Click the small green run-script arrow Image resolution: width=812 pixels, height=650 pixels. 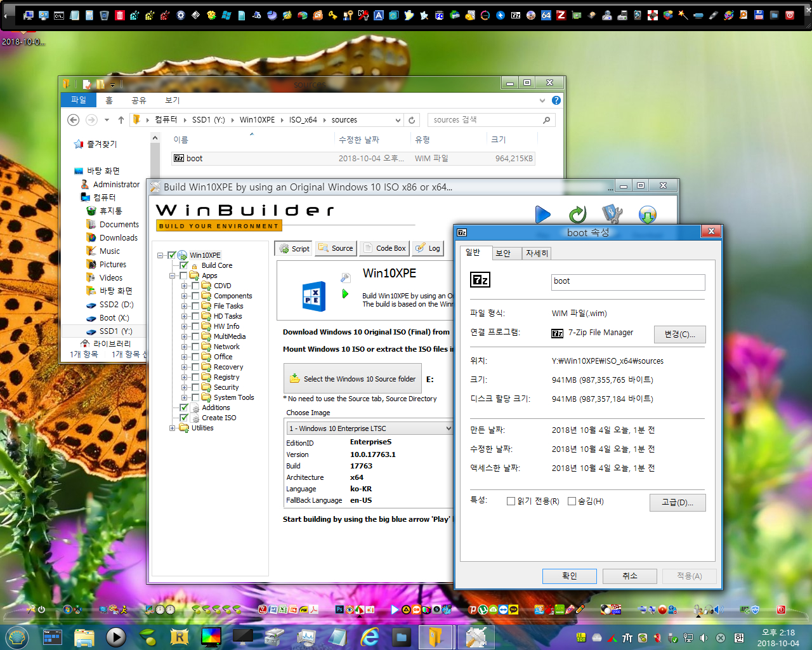(345, 294)
